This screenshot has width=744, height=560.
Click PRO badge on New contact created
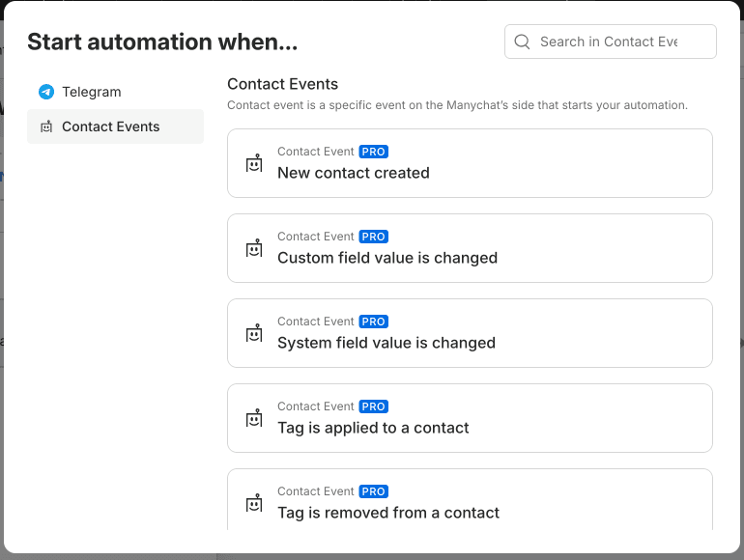[373, 152]
